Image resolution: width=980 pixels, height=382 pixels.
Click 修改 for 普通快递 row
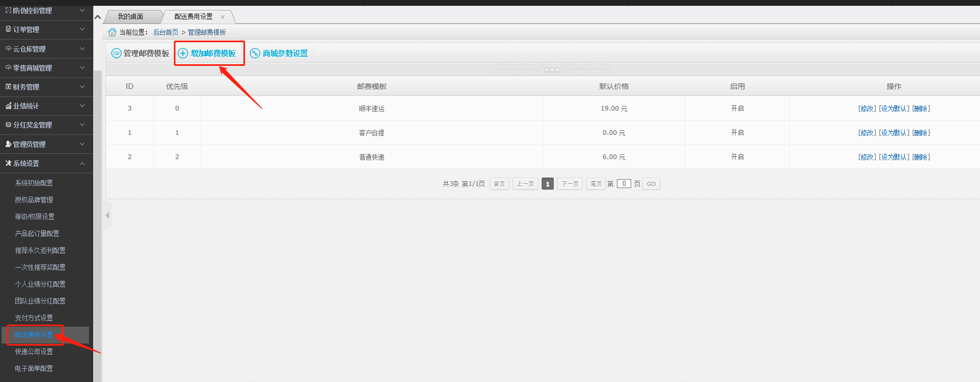coord(867,157)
